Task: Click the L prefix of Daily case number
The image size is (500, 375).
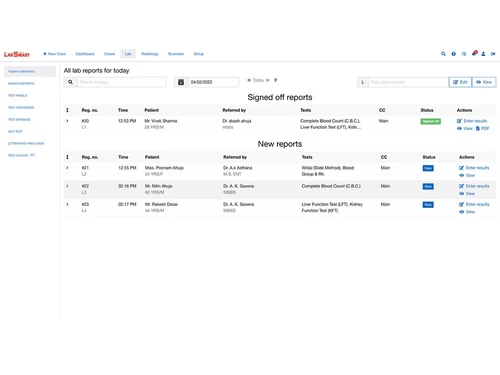Action: (363, 82)
